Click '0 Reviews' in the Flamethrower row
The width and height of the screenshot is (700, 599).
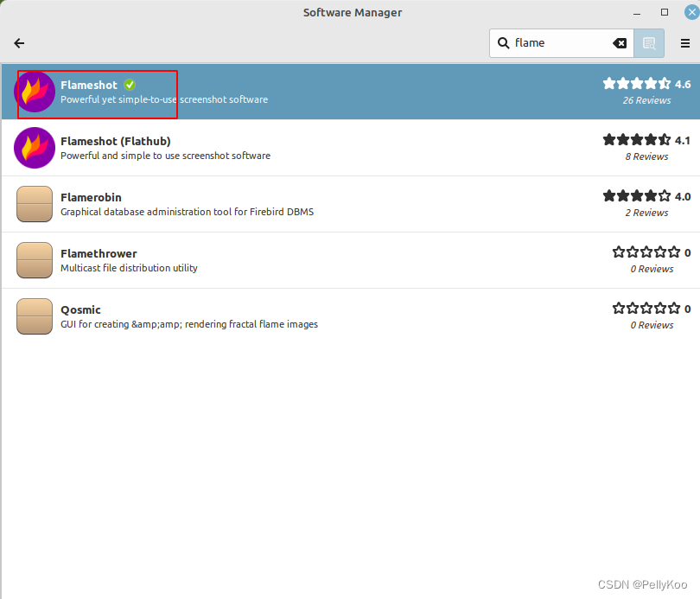coord(652,269)
